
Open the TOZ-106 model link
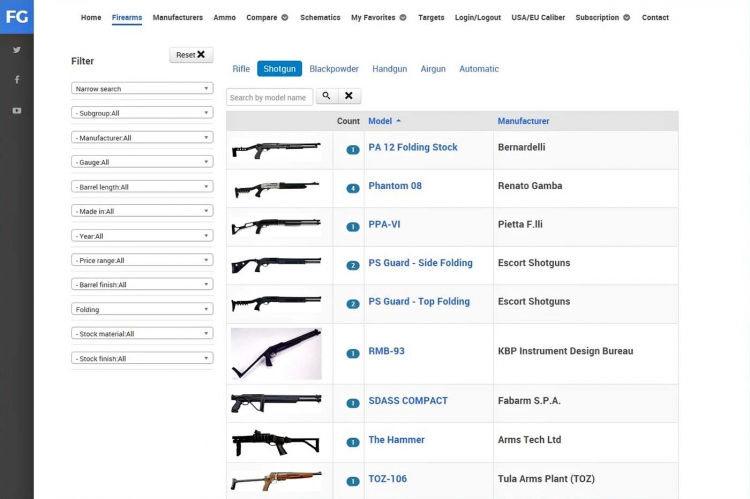tap(387, 479)
